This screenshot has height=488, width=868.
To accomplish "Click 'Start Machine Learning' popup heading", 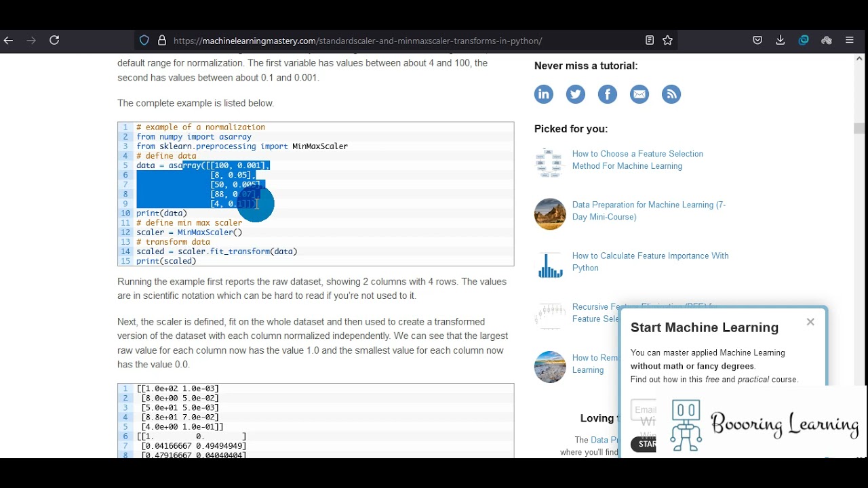I will (x=705, y=327).
